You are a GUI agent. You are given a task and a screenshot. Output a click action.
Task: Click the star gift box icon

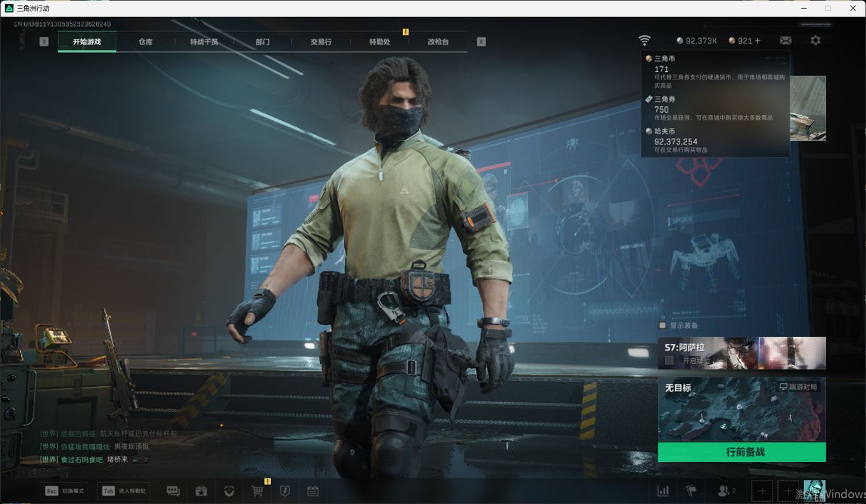point(201,491)
